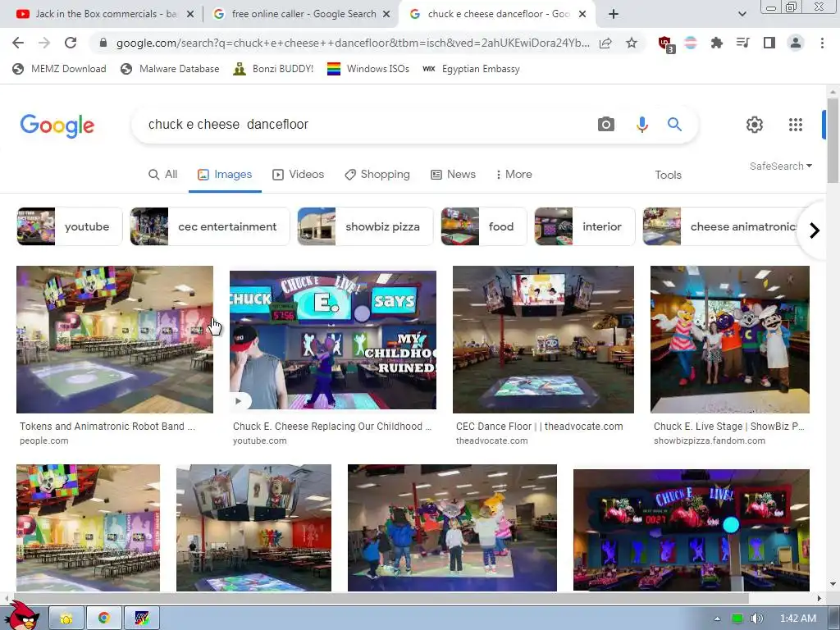
Task: Open Google apps grid
Action: pyautogui.click(x=796, y=125)
